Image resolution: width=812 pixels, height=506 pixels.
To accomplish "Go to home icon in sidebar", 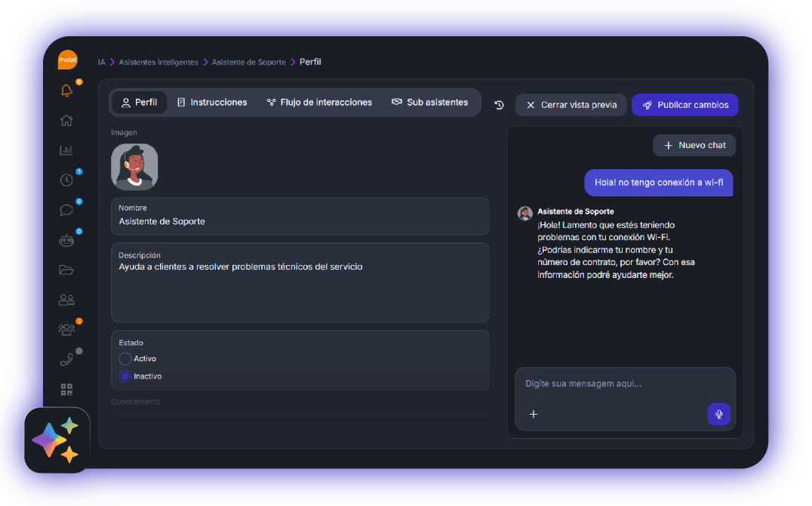I will (66, 120).
